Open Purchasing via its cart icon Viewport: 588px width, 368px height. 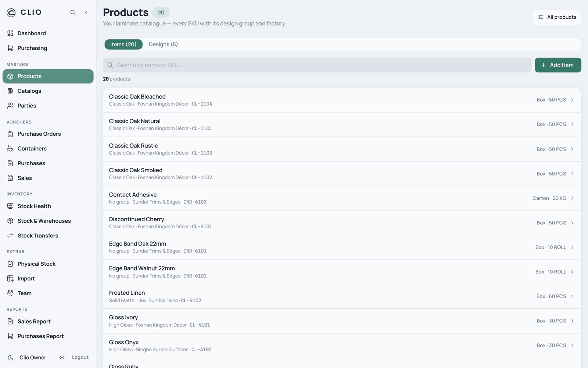(10, 48)
